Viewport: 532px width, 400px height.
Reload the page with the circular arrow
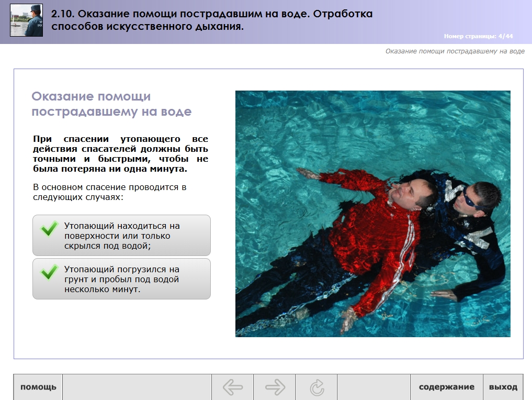pos(316,387)
